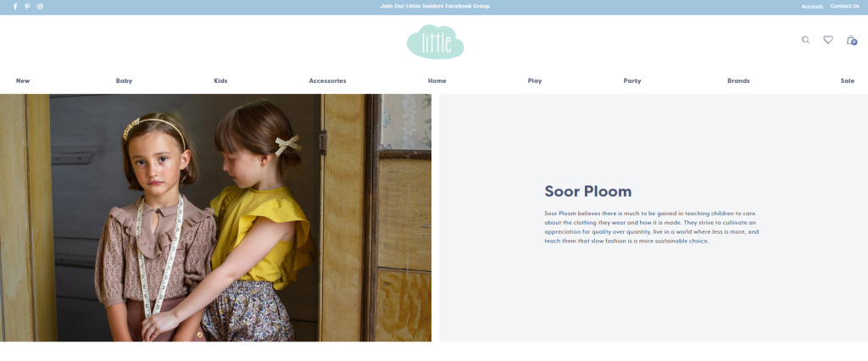Click the search magnifier icon
Screen dimensions: 868x361
(x=805, y=40)
